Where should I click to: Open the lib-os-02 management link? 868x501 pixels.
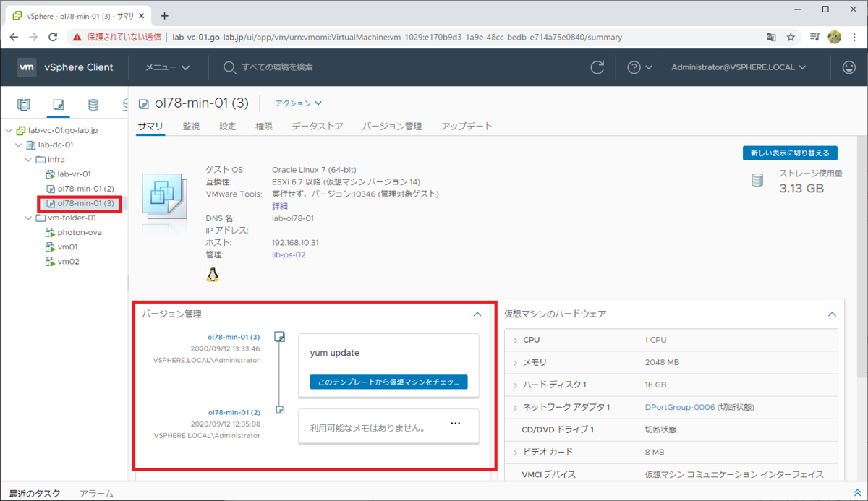click(290, 254)
